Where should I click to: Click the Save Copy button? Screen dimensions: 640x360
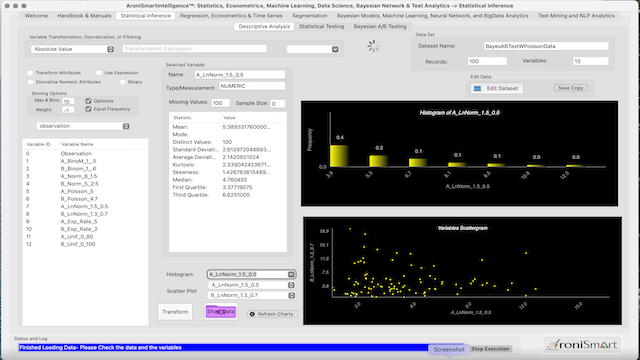[571, 88]
